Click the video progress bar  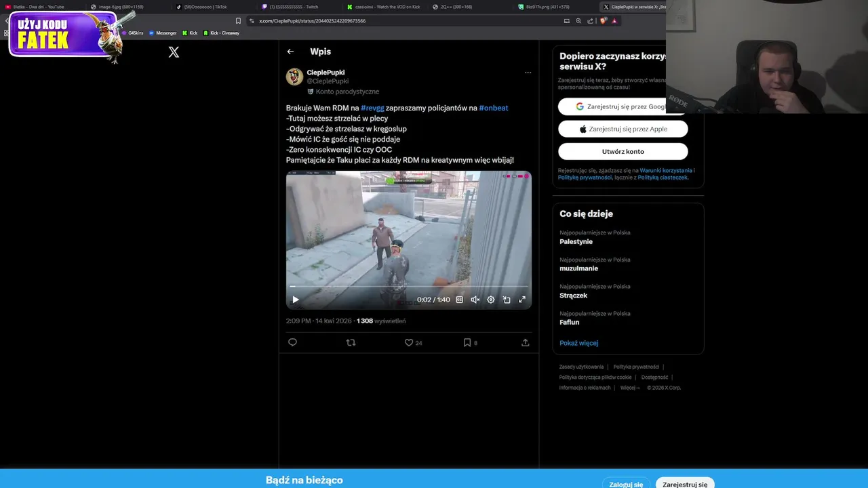coord(409,287)
